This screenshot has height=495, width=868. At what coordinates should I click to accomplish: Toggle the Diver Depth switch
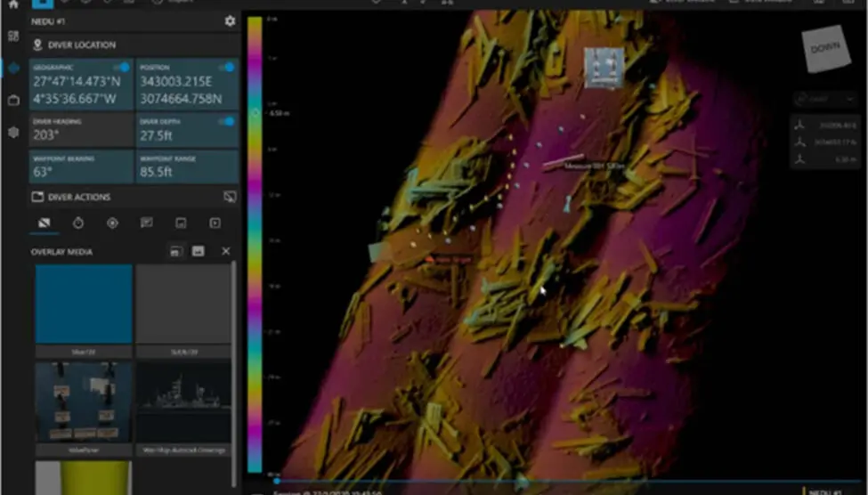point(227,122)
